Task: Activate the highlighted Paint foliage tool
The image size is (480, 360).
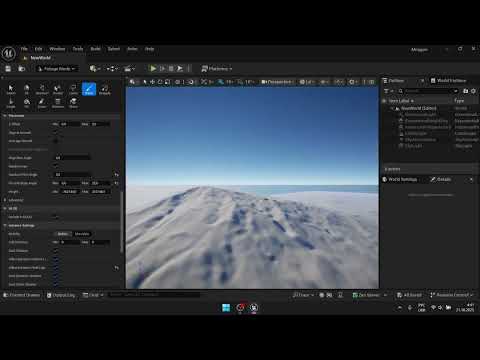Action: 89,89
